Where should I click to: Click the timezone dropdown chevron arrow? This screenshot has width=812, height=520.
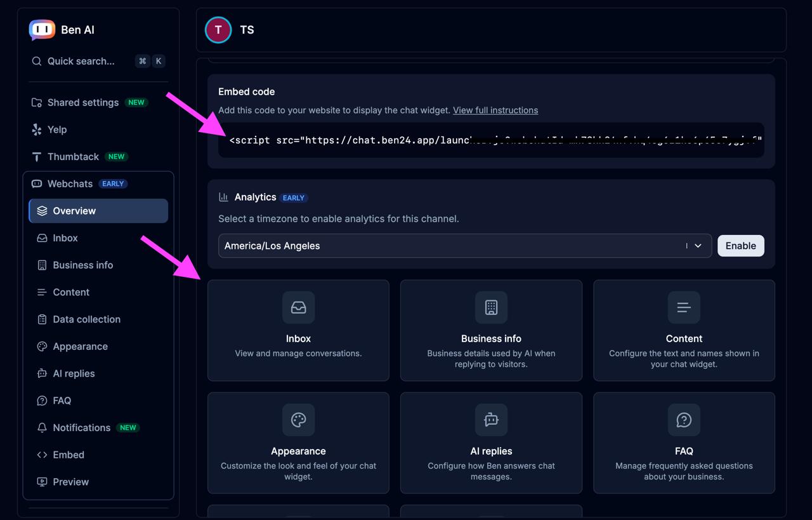point(698,246)
